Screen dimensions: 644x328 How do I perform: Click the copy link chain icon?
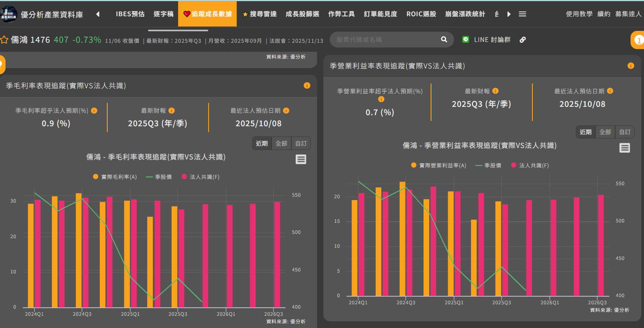pos(522,40)
